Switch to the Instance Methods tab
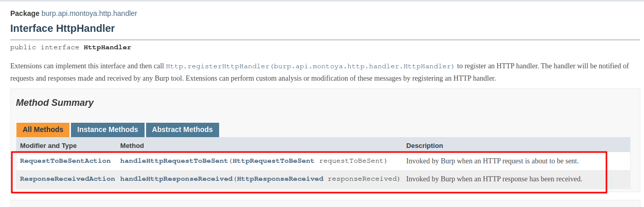Image resolution: width=644 pixels, height=207 pixels. pos(108,129)
